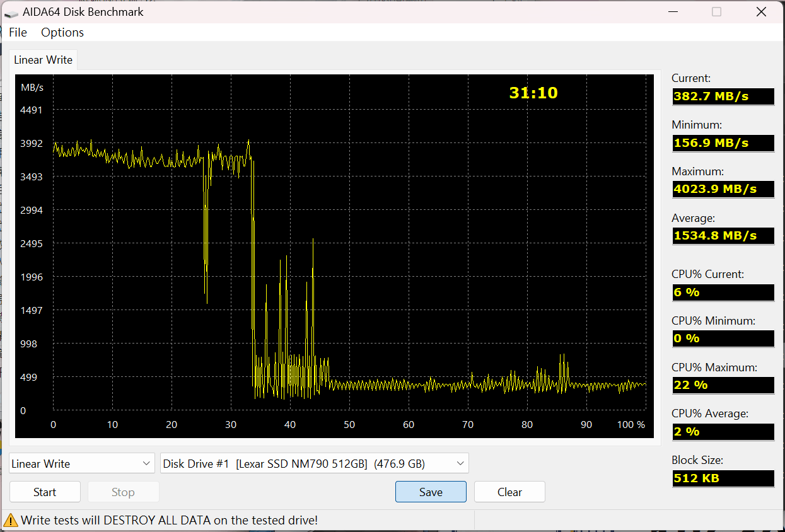
Task: Click the Start button
Action: (x=45, y=492)
